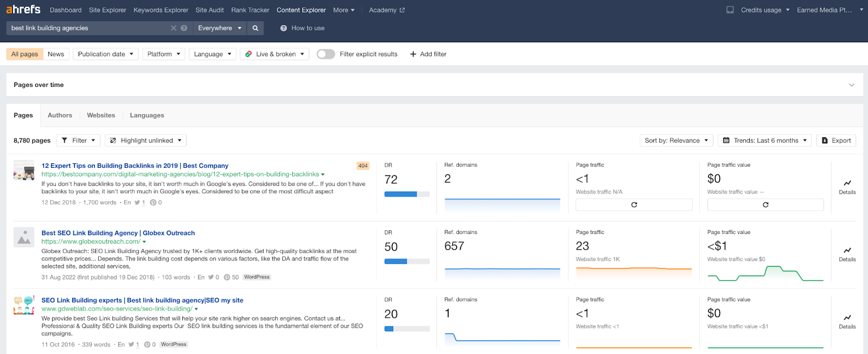This screenshot has height=354, width=868.
Task: Click the Twitter icon in Best Company result
Action: pos(137,203)
